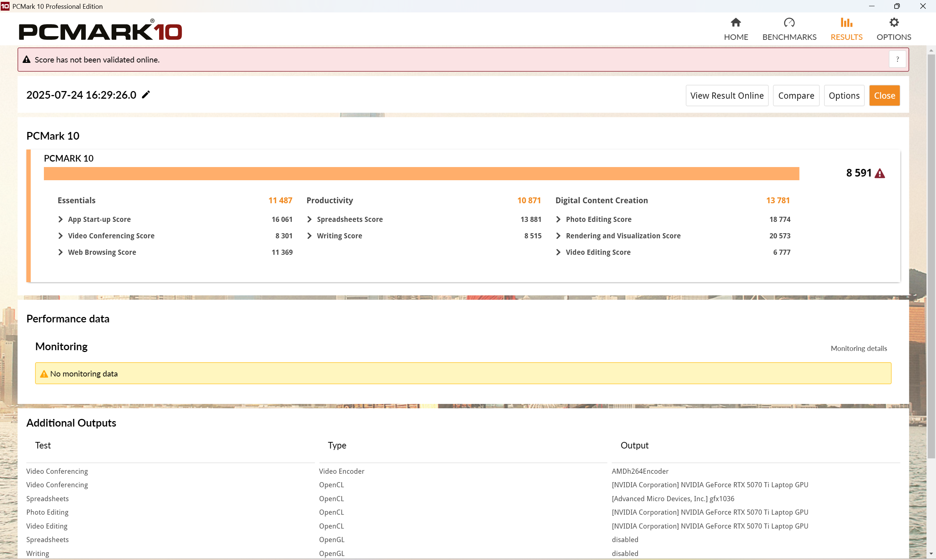Expand Rendering and Visualization Score
This screenshot has height=560, width=936.
click(x=558, y=236)
